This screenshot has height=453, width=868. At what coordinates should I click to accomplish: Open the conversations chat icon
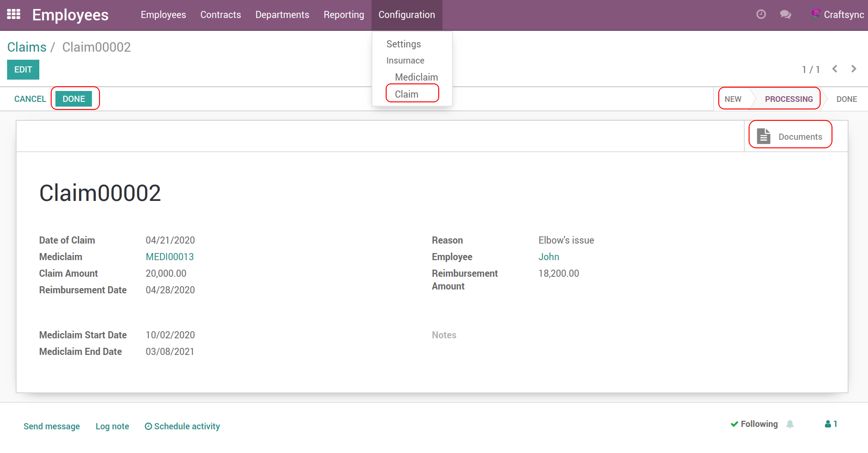786,14
